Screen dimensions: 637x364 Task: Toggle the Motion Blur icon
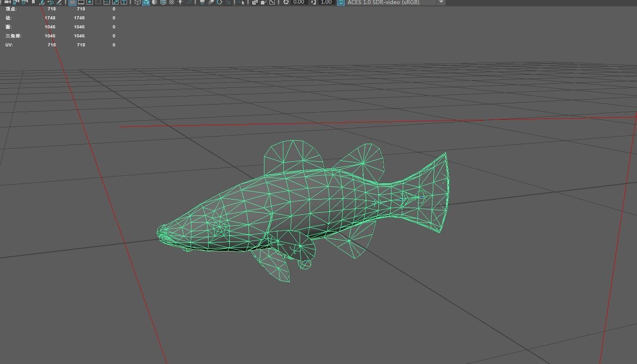211,2
